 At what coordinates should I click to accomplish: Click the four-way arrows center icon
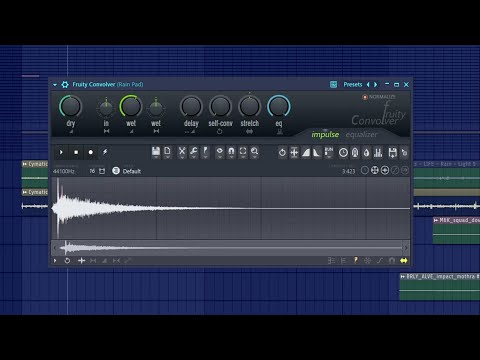pyautogui.click(x=294, y=153)
